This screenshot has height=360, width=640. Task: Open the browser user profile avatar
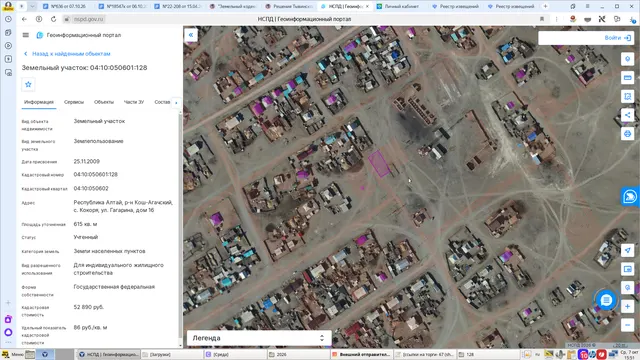[8, 6]
